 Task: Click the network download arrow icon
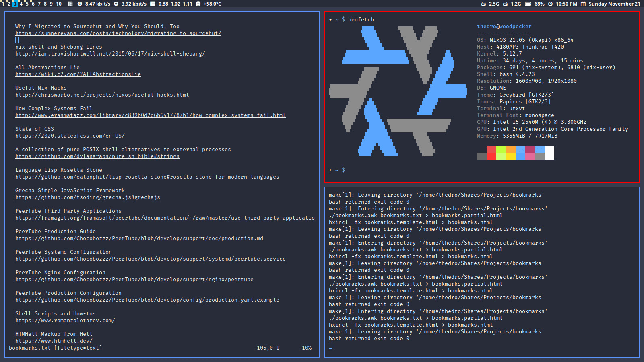(80, 4)
